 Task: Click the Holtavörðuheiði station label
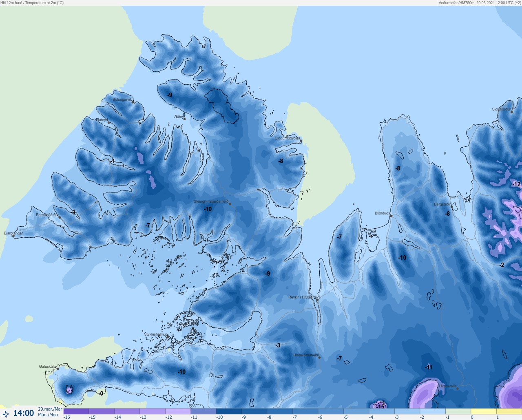coord(306,355)
